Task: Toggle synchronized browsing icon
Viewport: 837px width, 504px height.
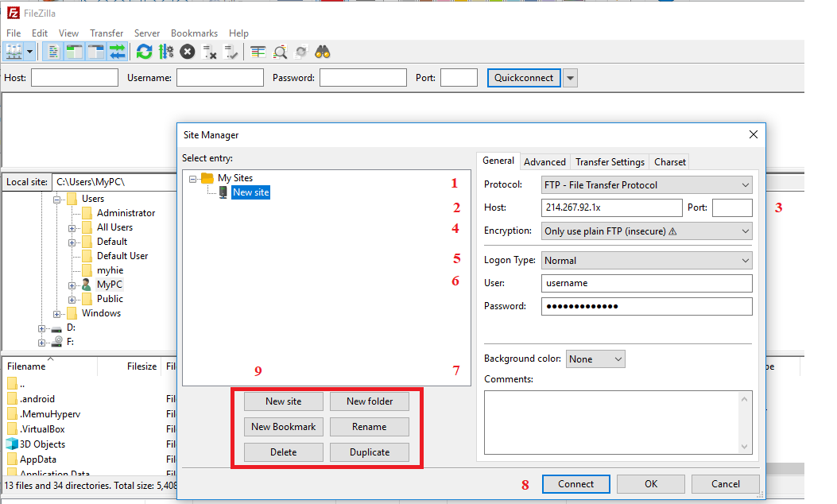Action: pyautogui.click(x=301, y=52)
